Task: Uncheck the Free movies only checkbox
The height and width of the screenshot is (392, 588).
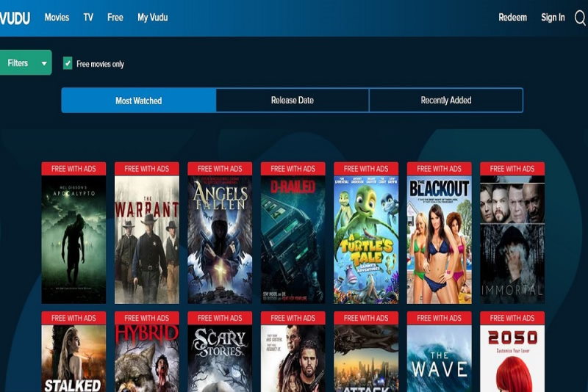Action: (68, 64)
